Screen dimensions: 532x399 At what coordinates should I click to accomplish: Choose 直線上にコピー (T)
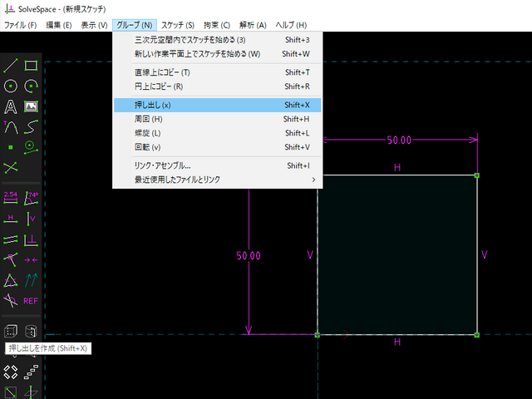point(217,72)
